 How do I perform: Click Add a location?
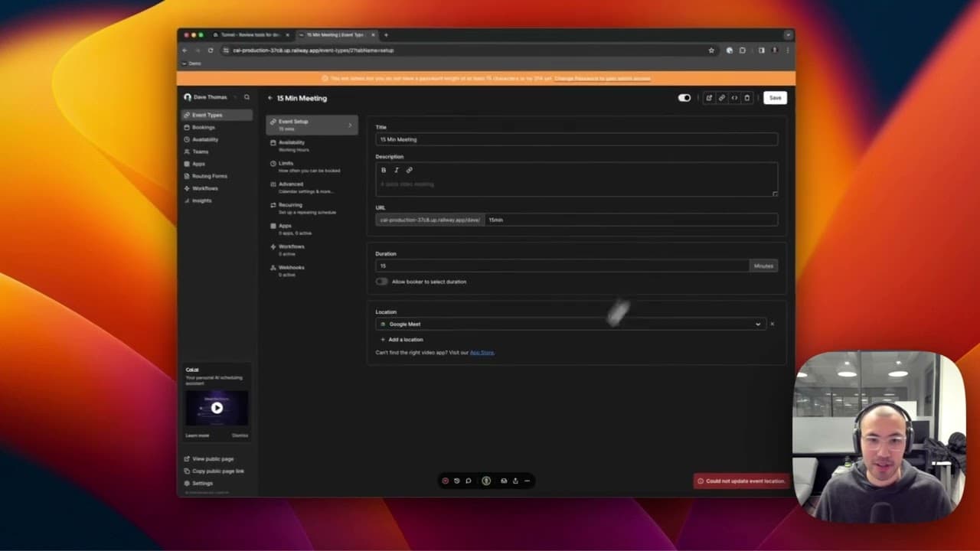(x=401, y=340)
